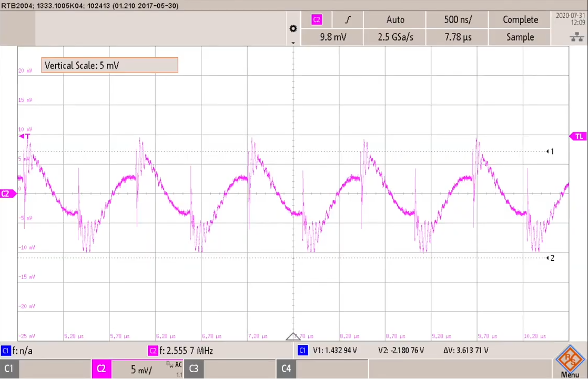Change the rising edge trigger slope
This screenshot has width=588, height=379.
point(348,19)
